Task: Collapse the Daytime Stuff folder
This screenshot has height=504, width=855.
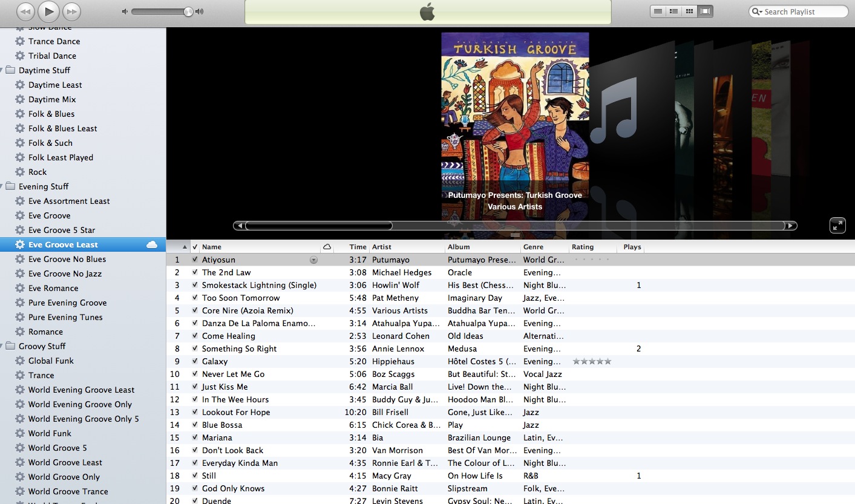Action: pyautogui.click(x=2, y=70)
